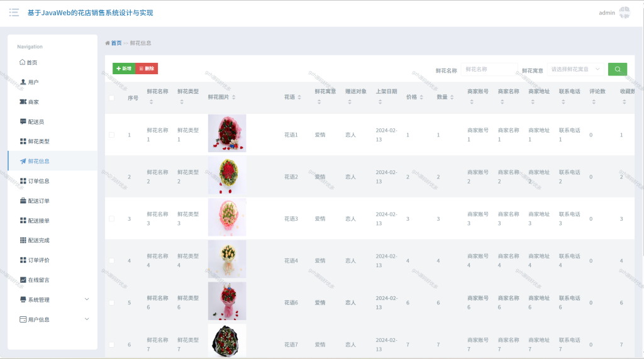Open flower image thumbnail in row 5
This screenshot has height=359, width=644.
point(227,301)
